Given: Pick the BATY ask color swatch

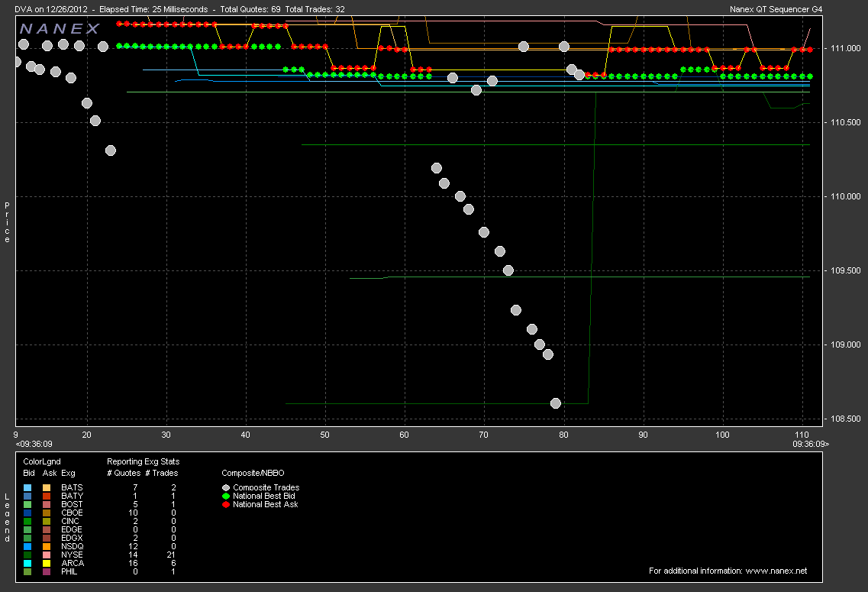Looking at the screenshot, I should (47, 497).
